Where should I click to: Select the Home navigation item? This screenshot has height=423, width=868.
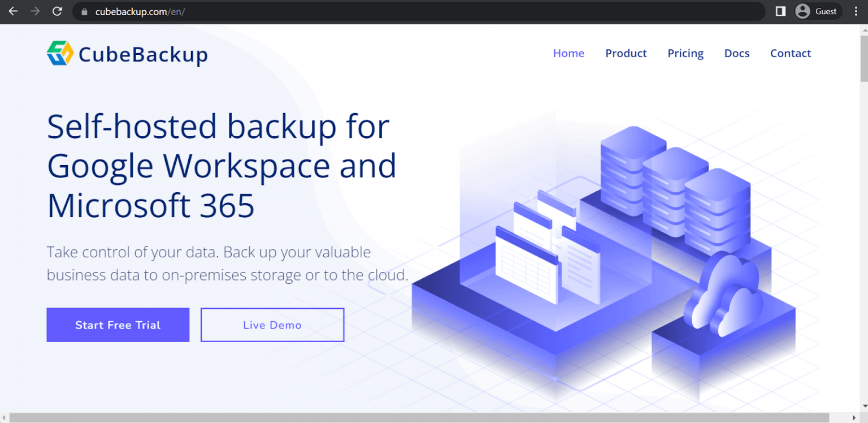(568, 53)
